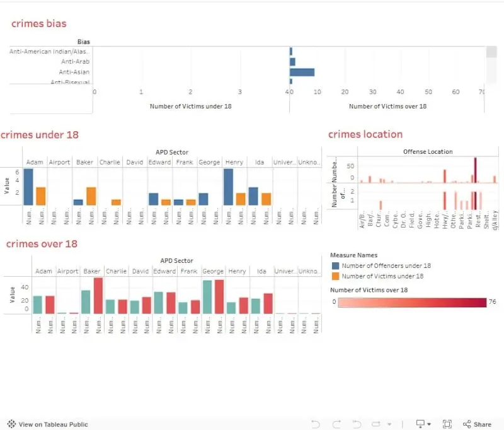Select the Airport sector header in crimes under 18
The width and height of the screenshot is (504, 430).
[x=59, y=162]
